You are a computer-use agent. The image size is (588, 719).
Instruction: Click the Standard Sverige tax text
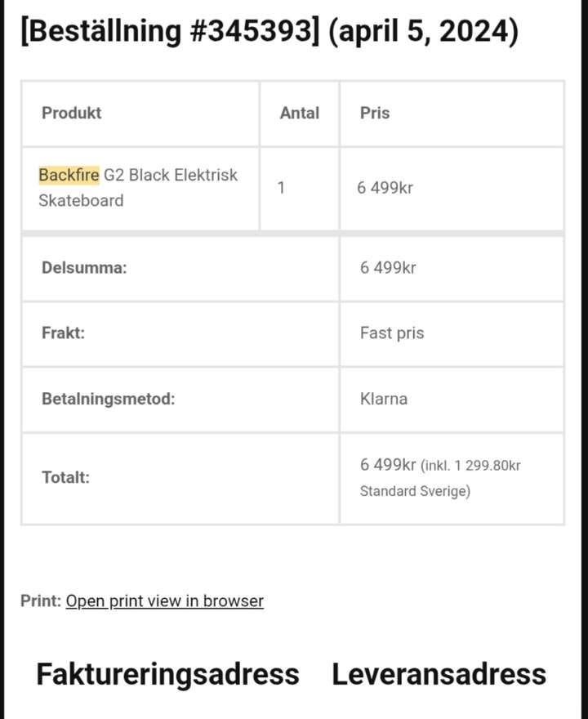pos(415,492)
